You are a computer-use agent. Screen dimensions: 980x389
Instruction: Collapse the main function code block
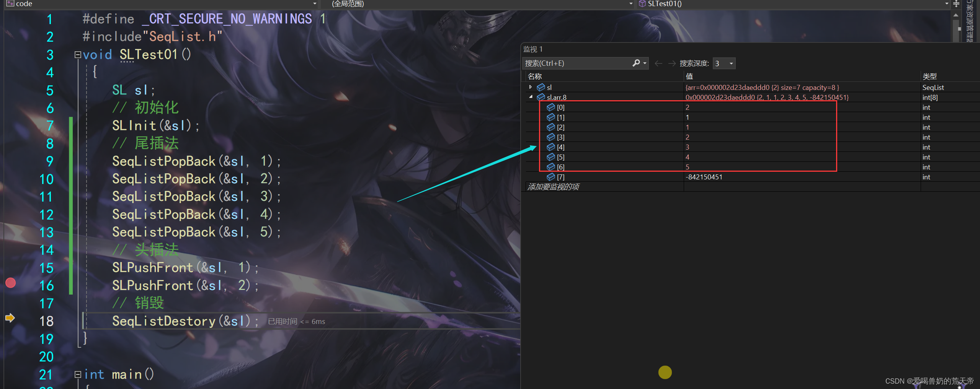click(x=78, y=374)
